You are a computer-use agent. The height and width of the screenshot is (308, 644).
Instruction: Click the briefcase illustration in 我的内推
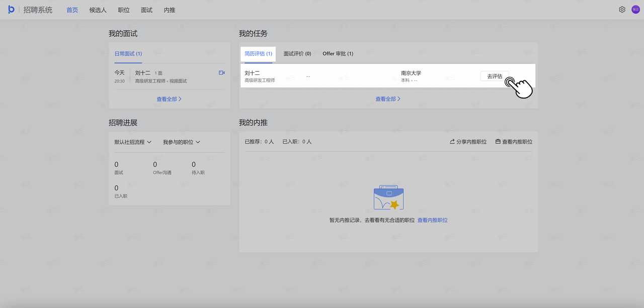point(388,198)
